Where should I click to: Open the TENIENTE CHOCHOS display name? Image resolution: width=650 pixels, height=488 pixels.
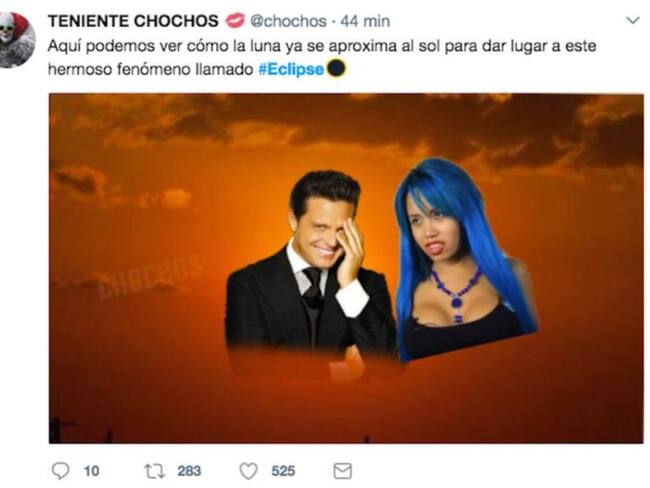[133, 21]
